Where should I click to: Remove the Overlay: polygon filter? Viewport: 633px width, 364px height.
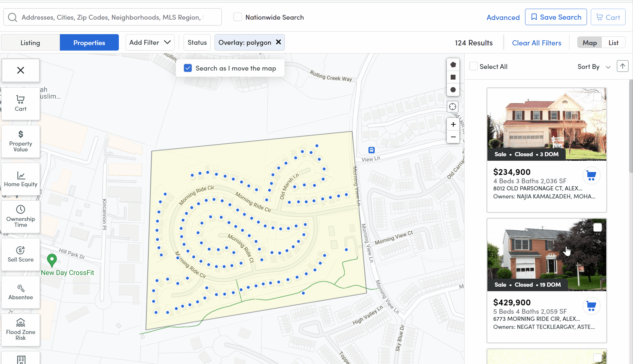[279, 42]
